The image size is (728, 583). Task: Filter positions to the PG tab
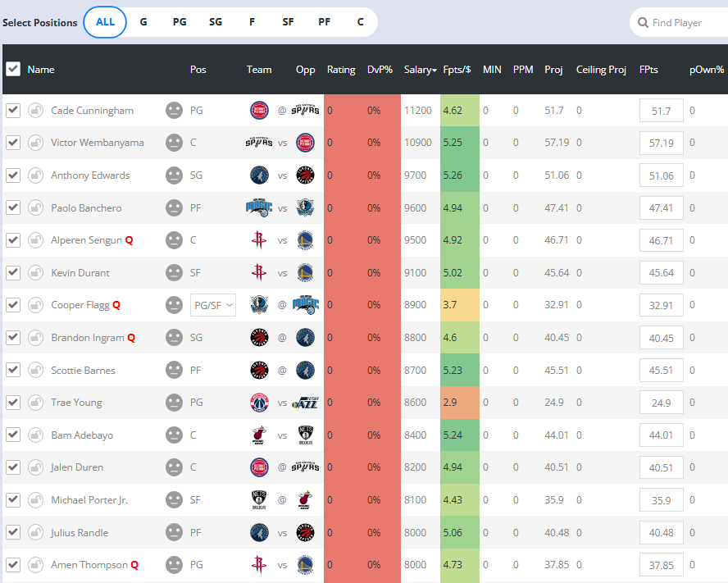(180, 22)
